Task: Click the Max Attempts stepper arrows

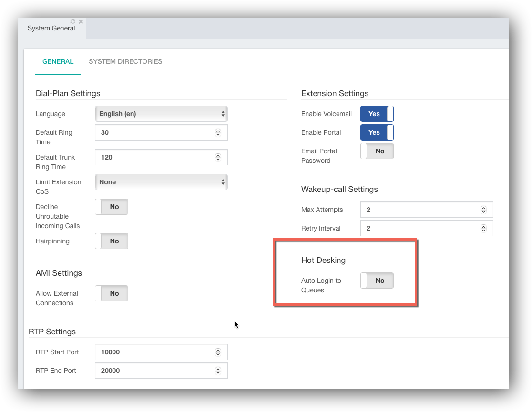Action: tap(483, 210)
